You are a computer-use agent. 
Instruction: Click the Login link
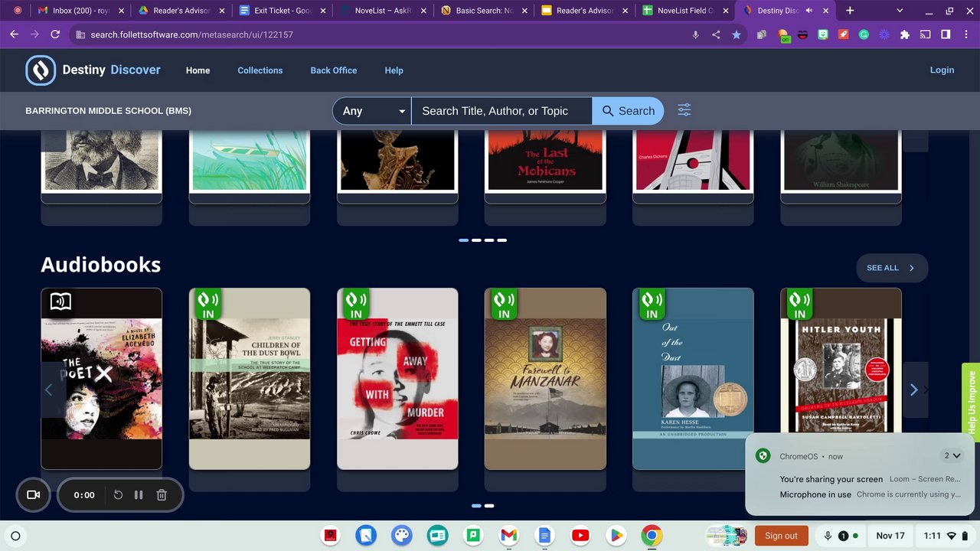(942, 70)
